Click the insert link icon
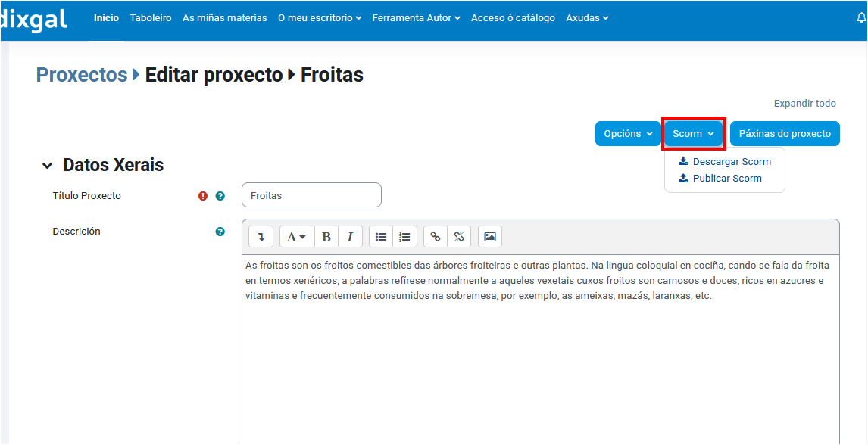Viewport: 868px width, 445px height. pyautogui.click(x=436, y=237)
